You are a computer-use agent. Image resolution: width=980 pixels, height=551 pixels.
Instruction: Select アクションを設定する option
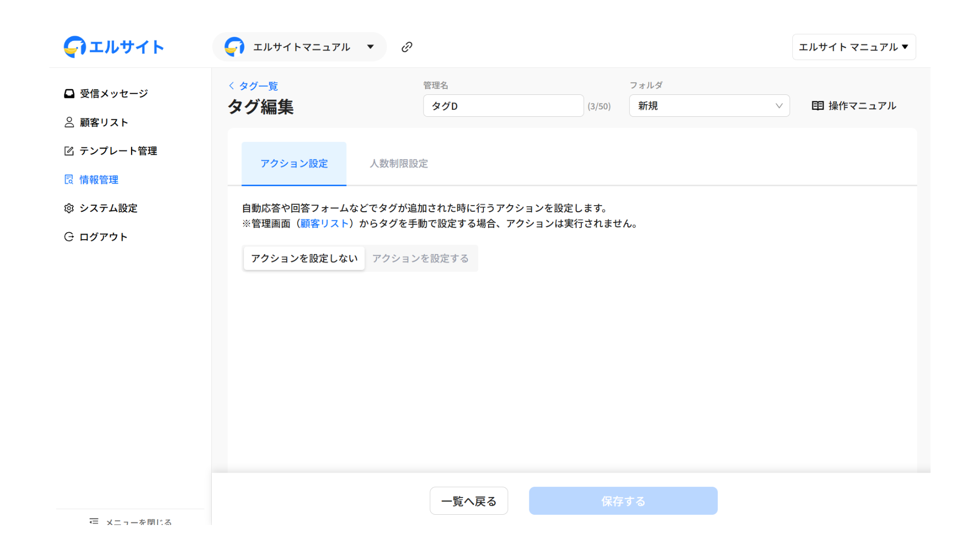click(420, 258)
